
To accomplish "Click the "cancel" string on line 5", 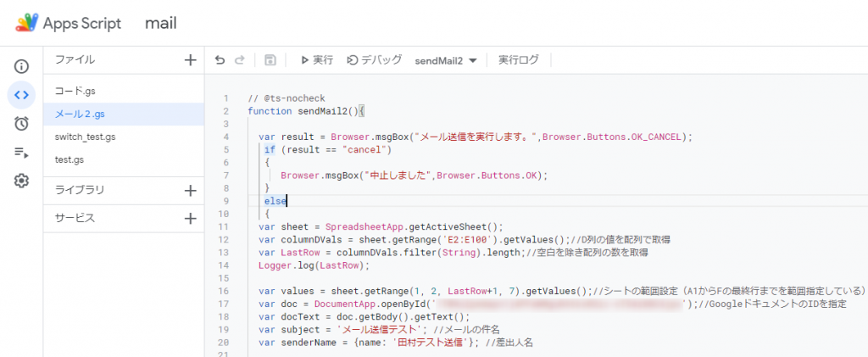I will [364, 149].
